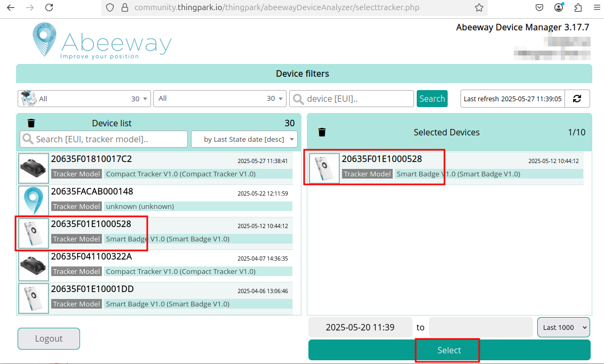This screenshot has width=604, height=364.
Task: Click the Search button
Action: 432,99
